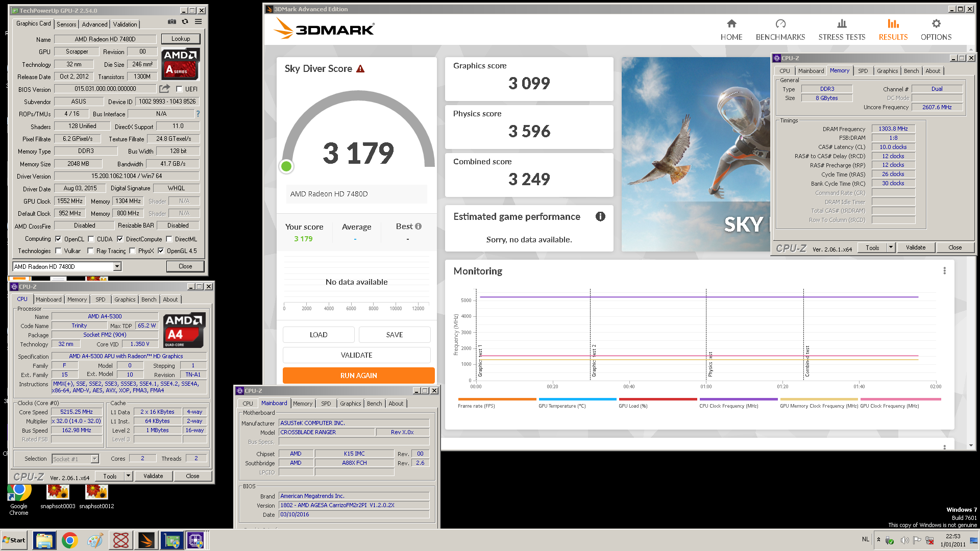
Task: Click the Bus Interface question mark icon
Action: [198, 114]
